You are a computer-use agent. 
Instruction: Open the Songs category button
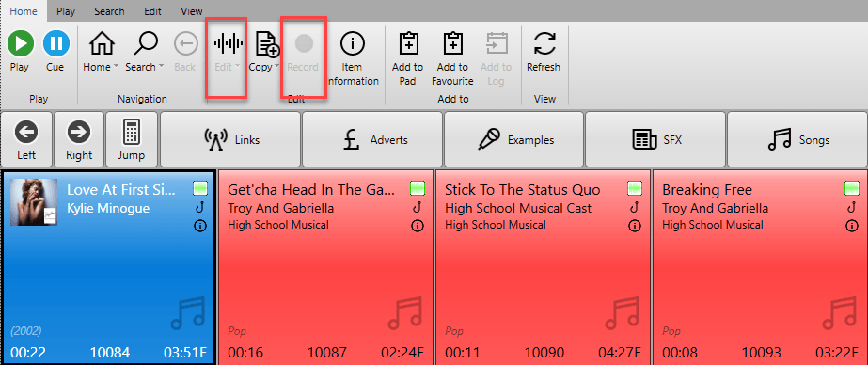click(x=797, y=139)
